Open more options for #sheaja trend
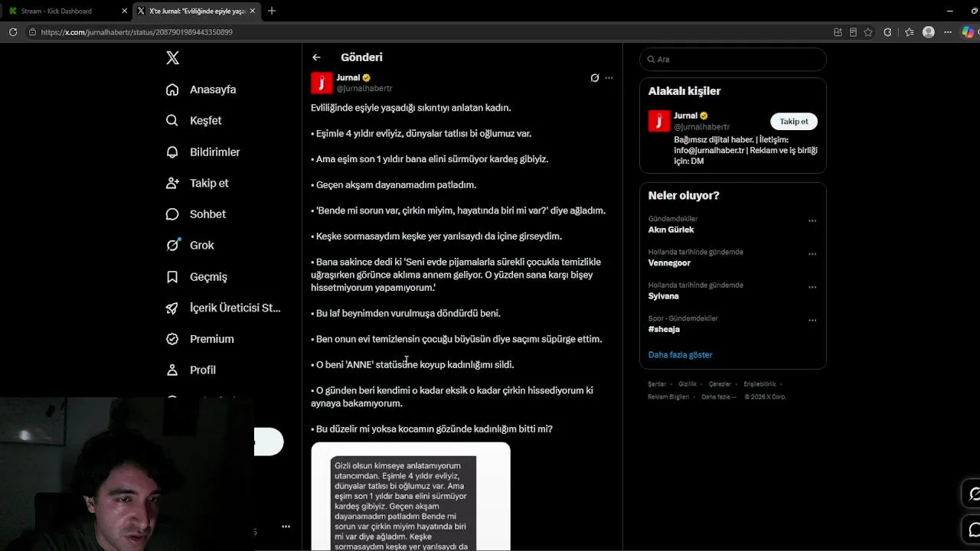Screen dimensions: 980x551 tap(812, 321)
